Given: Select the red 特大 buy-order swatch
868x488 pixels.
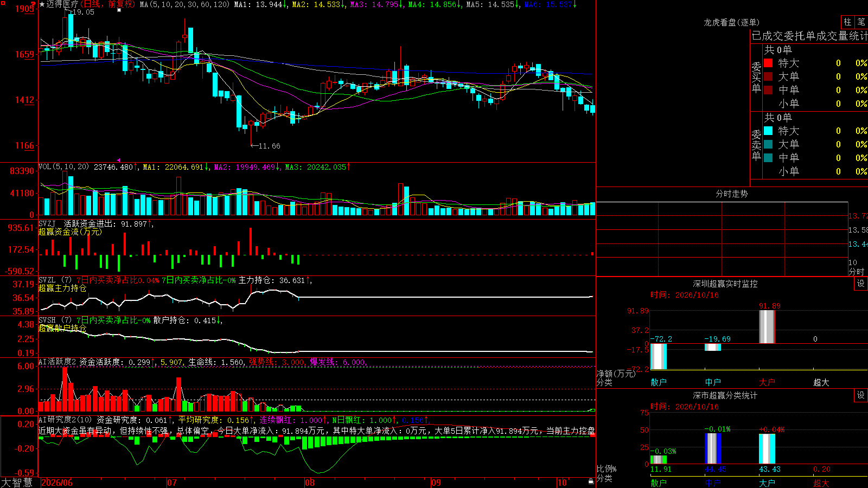Looking at the screenshot, I should pyautogui.click(x=768, y=63).
